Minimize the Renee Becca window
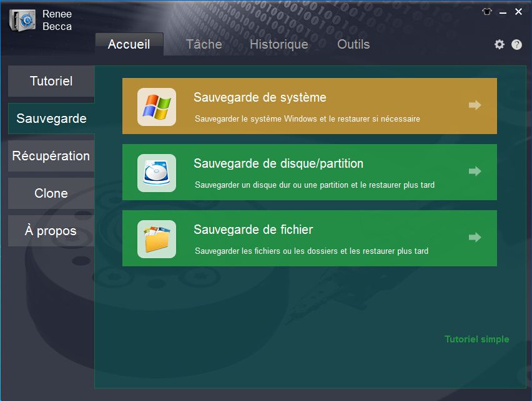The height and width of the screenshot is (401, 532). 503,12
